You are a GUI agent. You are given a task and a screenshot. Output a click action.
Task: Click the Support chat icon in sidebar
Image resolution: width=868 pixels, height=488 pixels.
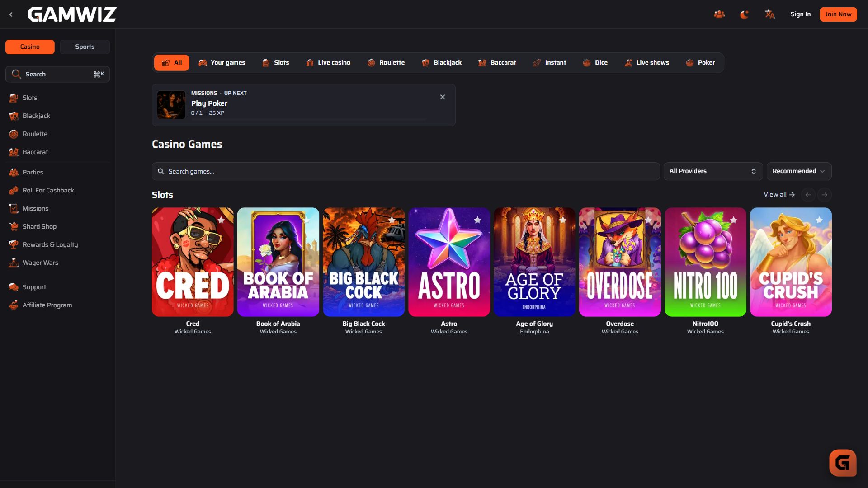14,287
